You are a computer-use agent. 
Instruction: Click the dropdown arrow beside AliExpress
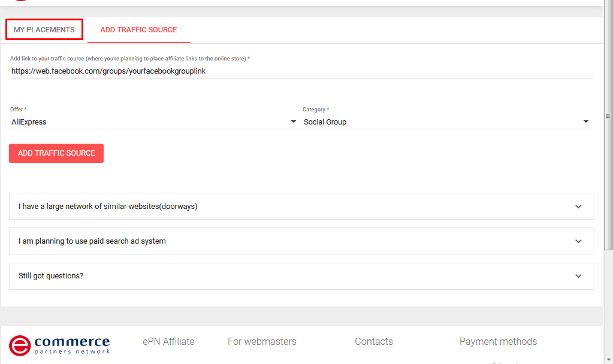pos(294,122)
